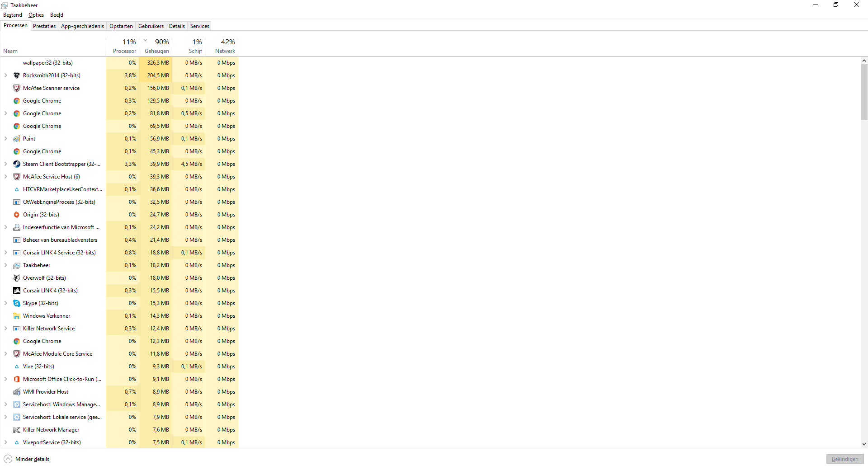This screenshot has width=868, height=470.
Task: Open the Bestand menu
Action: (13, 15)
